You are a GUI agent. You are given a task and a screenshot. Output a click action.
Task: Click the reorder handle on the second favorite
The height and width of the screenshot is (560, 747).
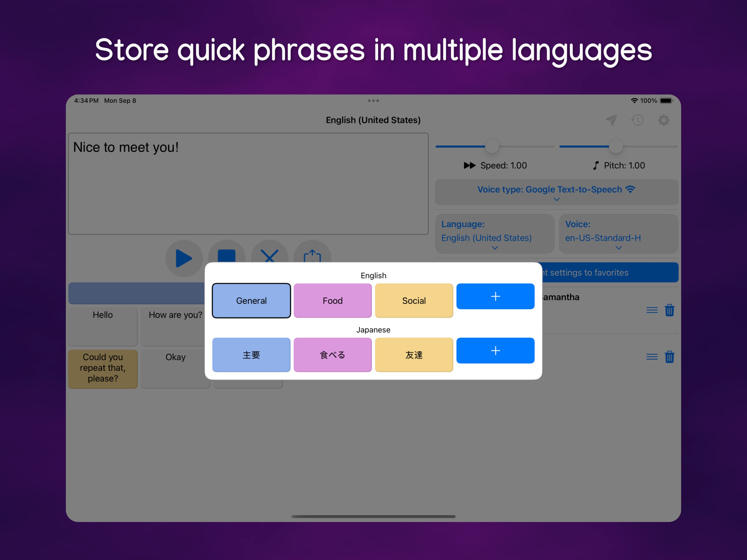coord(652,357)
